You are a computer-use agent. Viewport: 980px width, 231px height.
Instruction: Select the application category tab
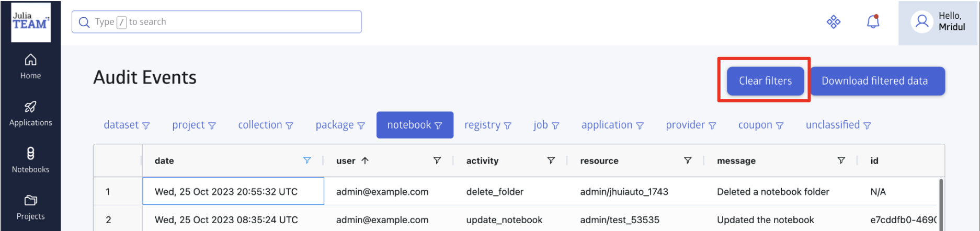[612, 125]
